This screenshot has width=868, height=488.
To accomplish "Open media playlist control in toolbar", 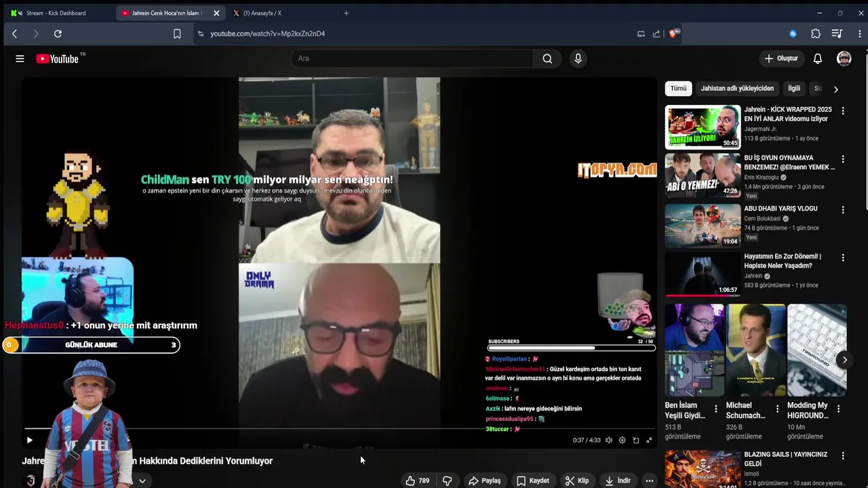I will pos(837,33).
